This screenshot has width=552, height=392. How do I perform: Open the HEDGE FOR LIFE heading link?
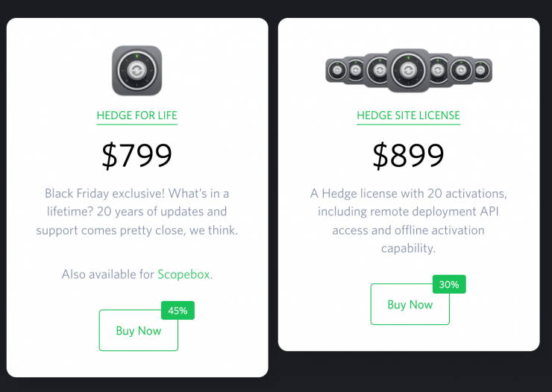click(137, 116)
